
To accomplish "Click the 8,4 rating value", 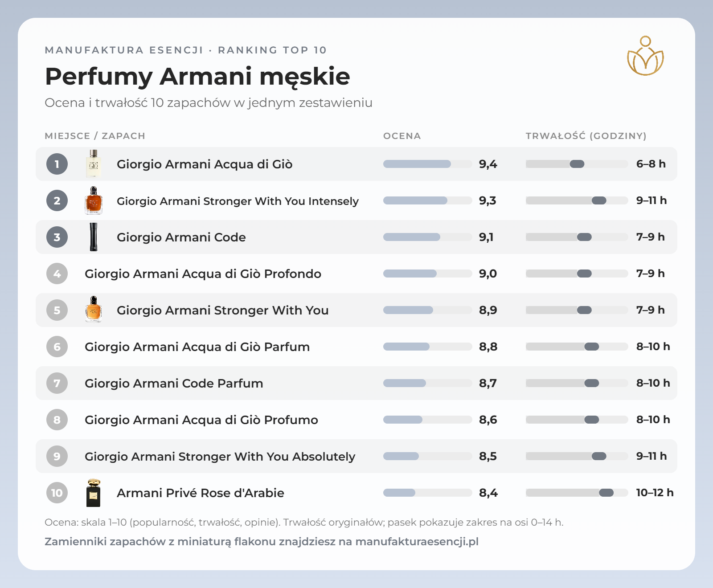I will point(488,493).
